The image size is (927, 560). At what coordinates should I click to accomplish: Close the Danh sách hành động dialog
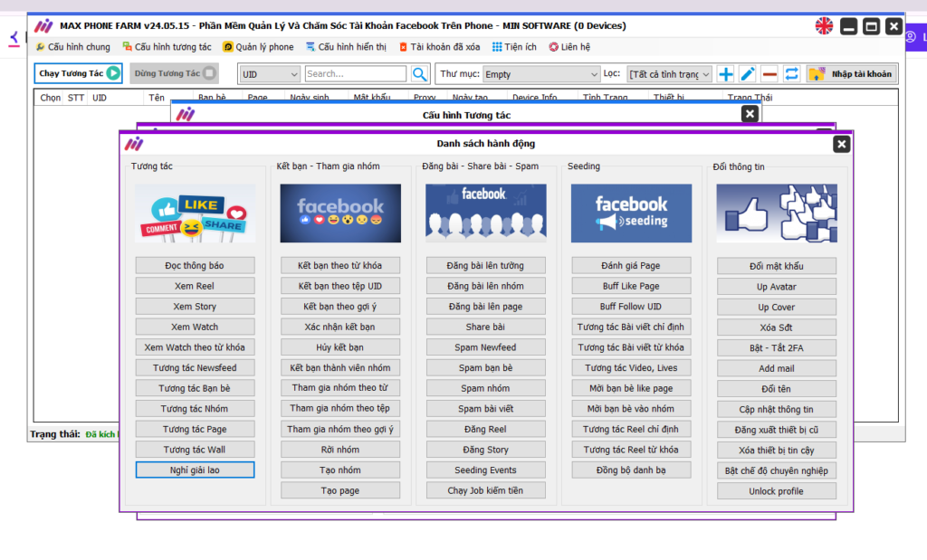point(841,144)
